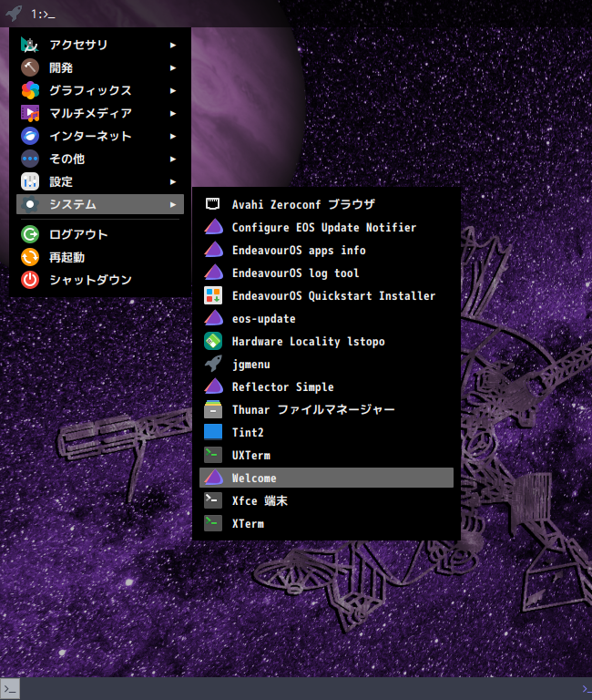Click the workspace indicator 1:>_ in top panel

pos(43,15)
